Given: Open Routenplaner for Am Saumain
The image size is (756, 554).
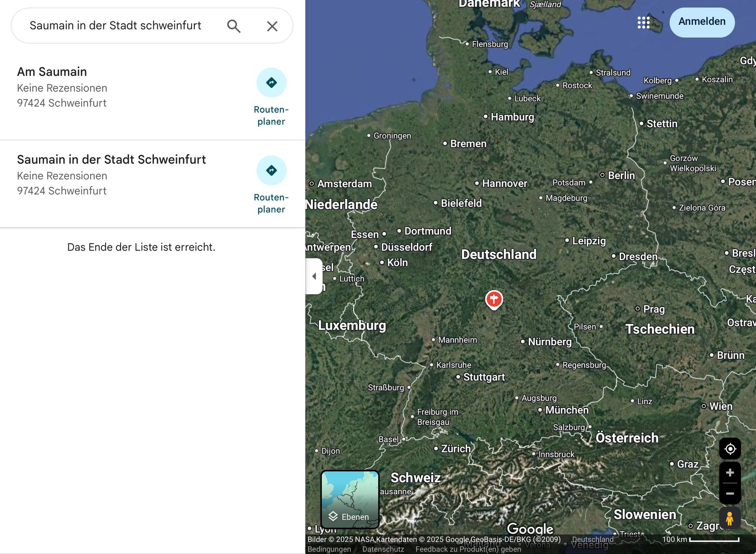Looking at the screenshot, I should tap(271, 83).
